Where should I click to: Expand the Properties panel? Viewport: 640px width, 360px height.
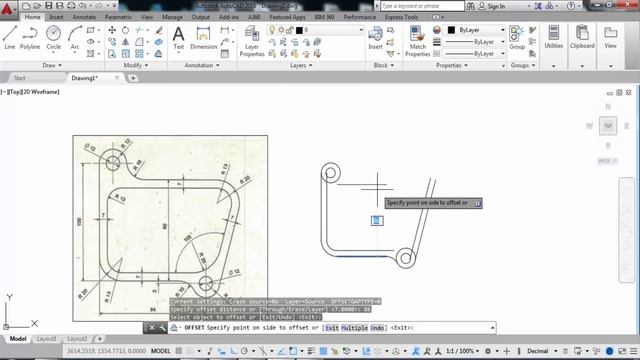click(x=452, y=65)
